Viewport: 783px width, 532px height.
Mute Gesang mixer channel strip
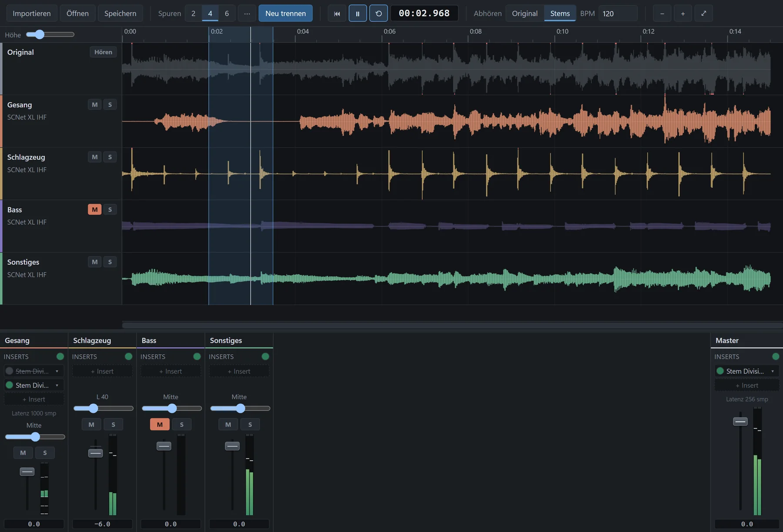click(23, 453)
